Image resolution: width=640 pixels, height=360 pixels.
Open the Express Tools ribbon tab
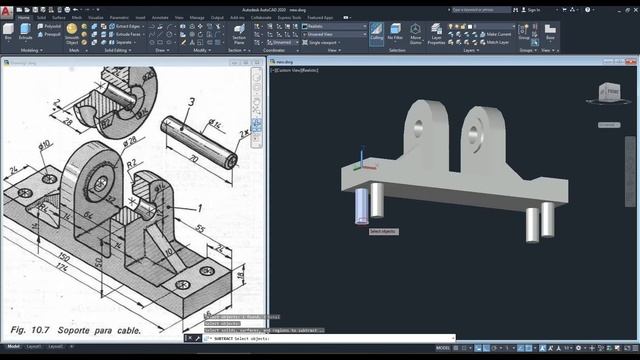pos(289,18)
